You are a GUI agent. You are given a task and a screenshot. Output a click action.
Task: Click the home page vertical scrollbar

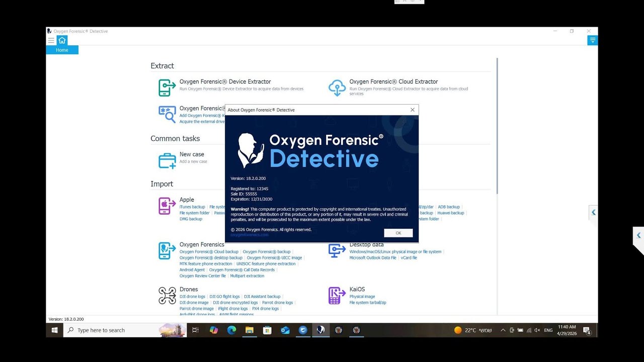(x=497, y=126)
